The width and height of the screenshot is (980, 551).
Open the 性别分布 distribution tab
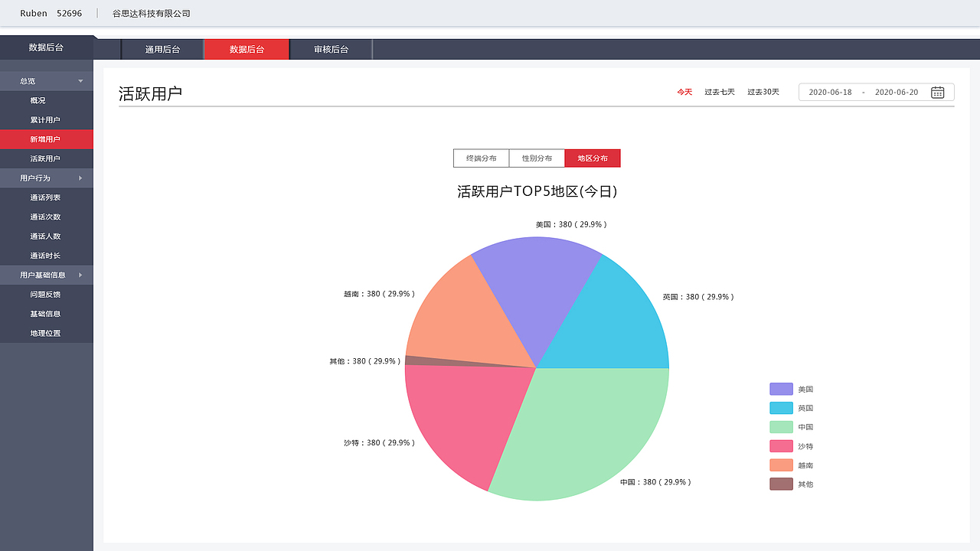click(536, 158)
